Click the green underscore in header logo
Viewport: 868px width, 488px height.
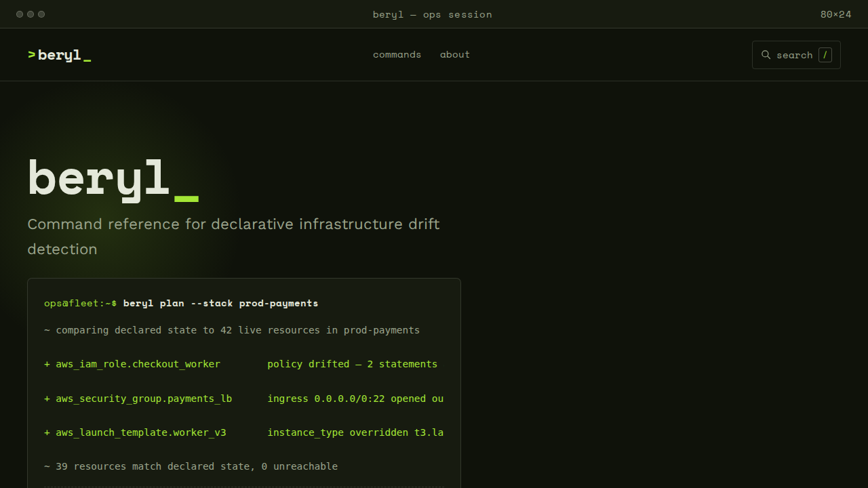point(87,60)
